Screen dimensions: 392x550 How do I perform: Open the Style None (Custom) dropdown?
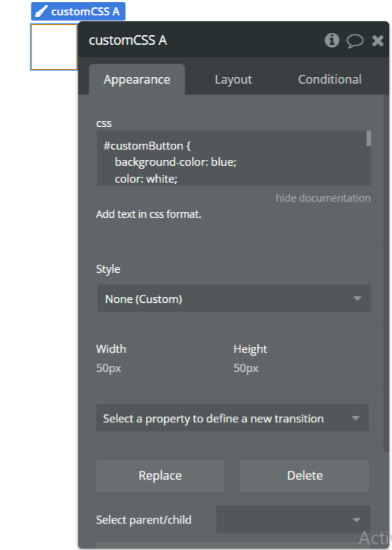pos(234,298)
